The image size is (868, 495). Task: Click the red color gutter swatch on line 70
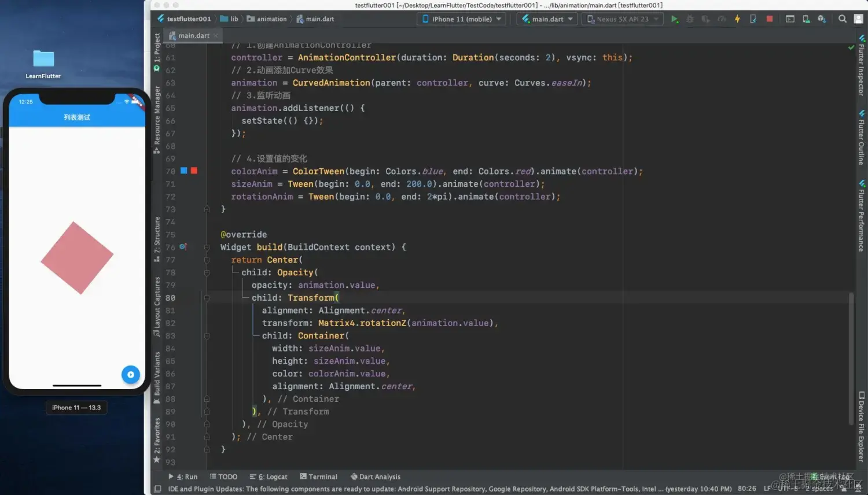pyautogui.click(x=194, y=171)
